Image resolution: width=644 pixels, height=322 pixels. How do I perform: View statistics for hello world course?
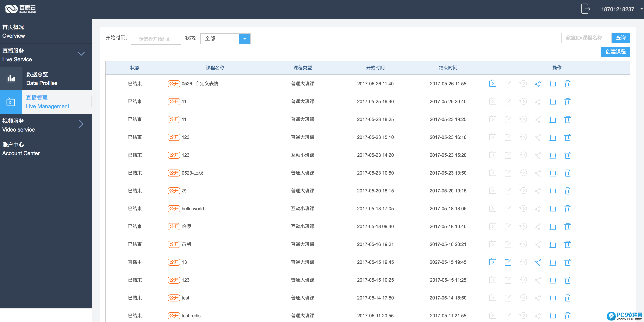coord(553,209)
